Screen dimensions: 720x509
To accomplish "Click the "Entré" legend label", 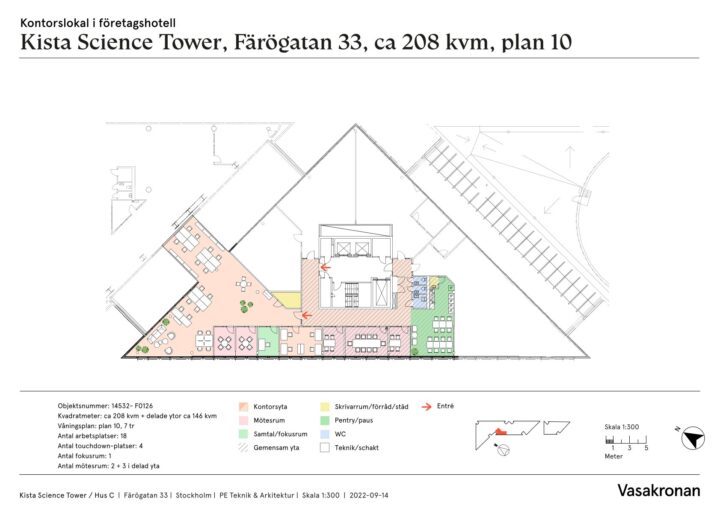I will pos(445,406).
